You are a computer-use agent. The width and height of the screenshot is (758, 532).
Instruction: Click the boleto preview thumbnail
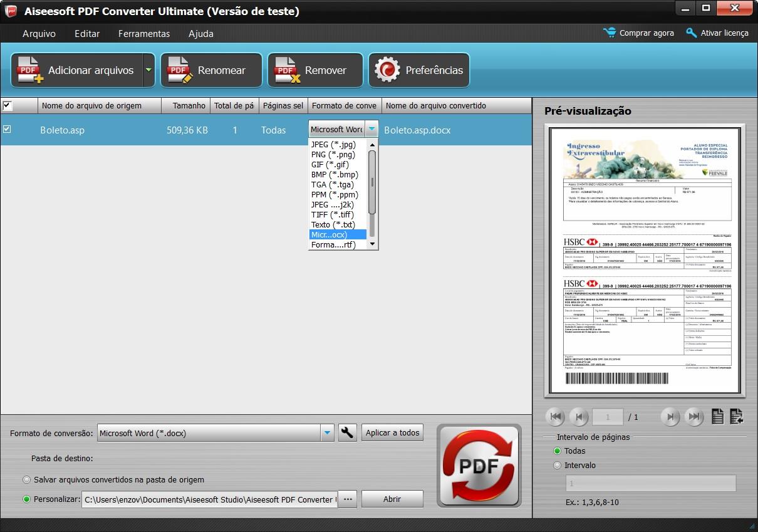[x=645, y=261]
